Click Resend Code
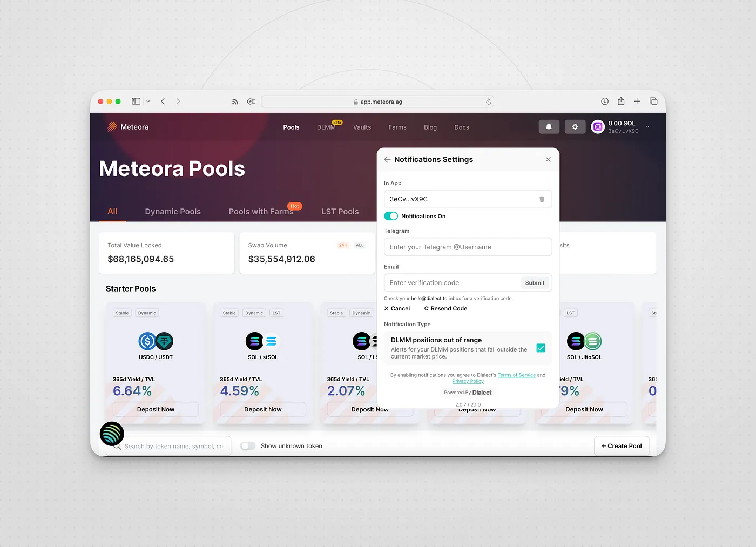The height and width of the screenshot is (547, 756). pyautogui.click(x=446, y=308)
